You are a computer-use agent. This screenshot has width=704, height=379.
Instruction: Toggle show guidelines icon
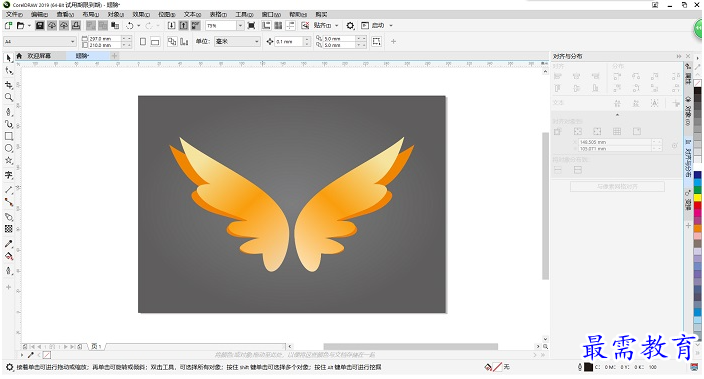[x=290, y=26]
